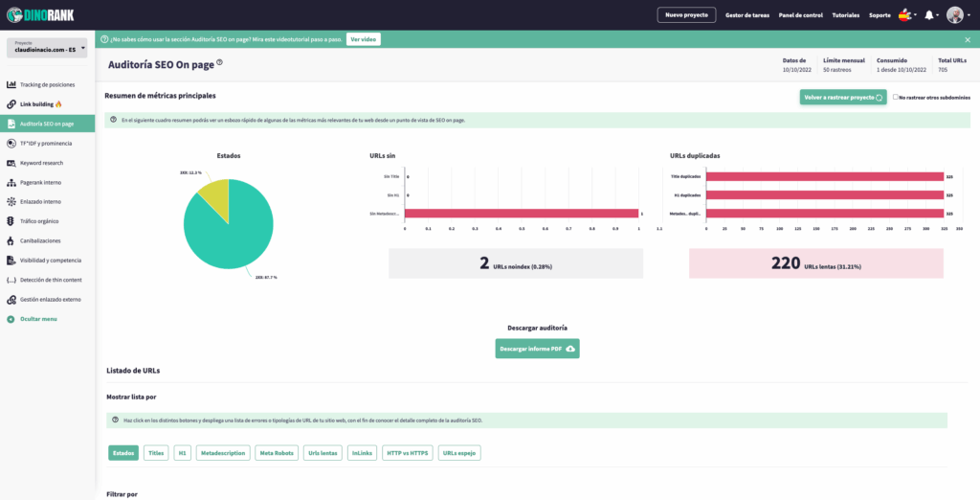Click info icon in the Mostrar lista por notice
980x500 pixels.
pyautogui.click(x=116, y=420)
